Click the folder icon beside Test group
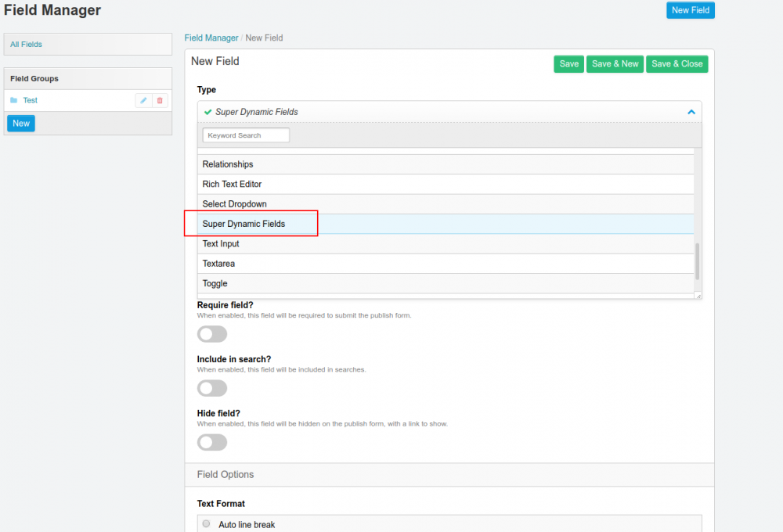This screenshot has height=532, width=783. tap(14, 100)
